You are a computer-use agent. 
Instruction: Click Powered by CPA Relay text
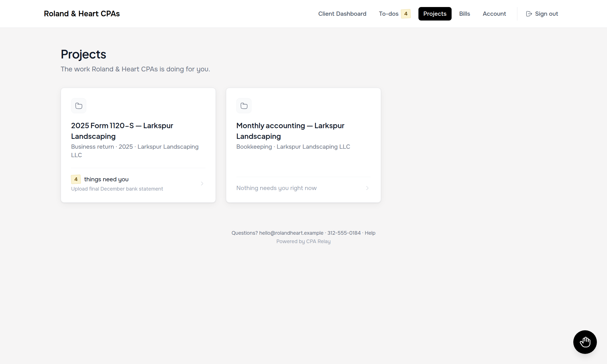(x=303, y=241)
